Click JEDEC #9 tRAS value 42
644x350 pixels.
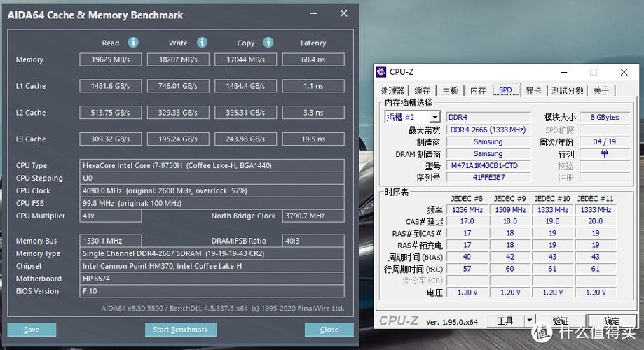coord(510,257)
